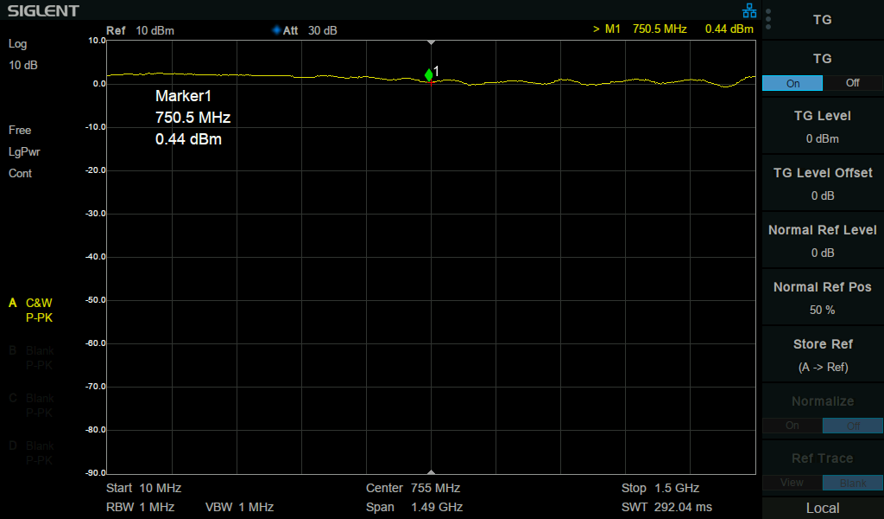Image resolution: width=884 pixels, height=519 pixels.
Task: Select the TG menu title
Action: [823, 20]
